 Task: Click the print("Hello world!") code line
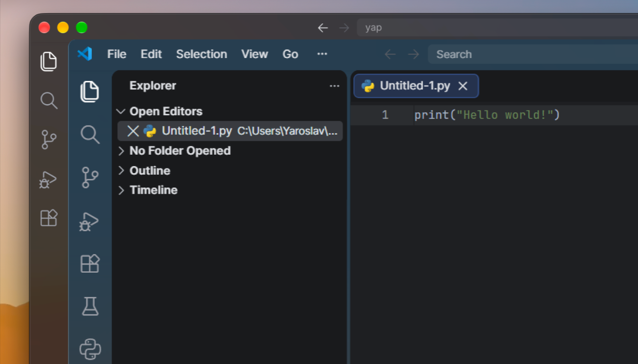click(487, 115)
